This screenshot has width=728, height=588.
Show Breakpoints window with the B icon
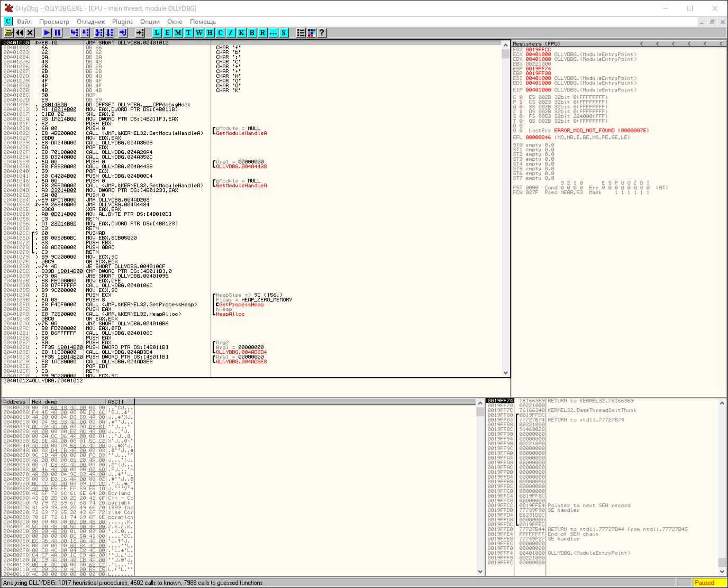252,33
